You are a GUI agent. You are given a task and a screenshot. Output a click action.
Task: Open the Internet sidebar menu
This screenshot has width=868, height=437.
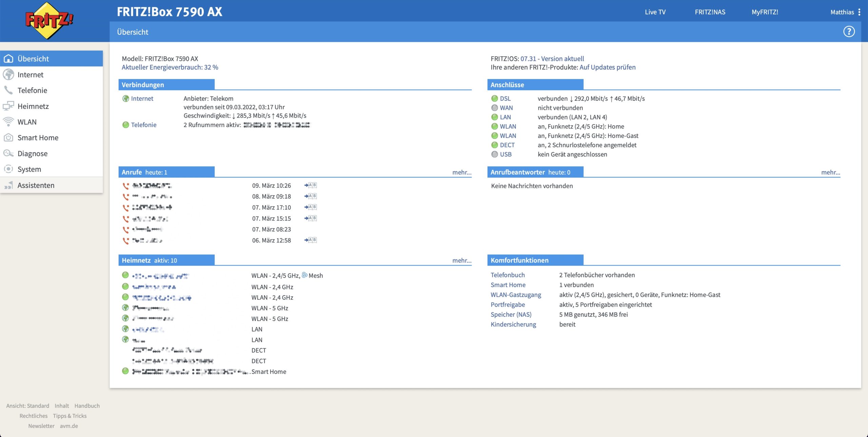click(x=30, y=75)
